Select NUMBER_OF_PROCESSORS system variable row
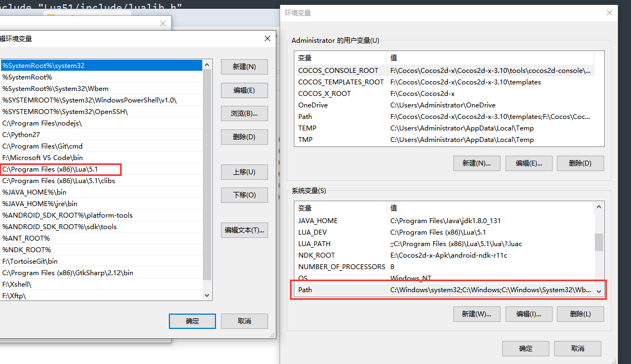This screenshot has height=364, width=631. (445, 266)
